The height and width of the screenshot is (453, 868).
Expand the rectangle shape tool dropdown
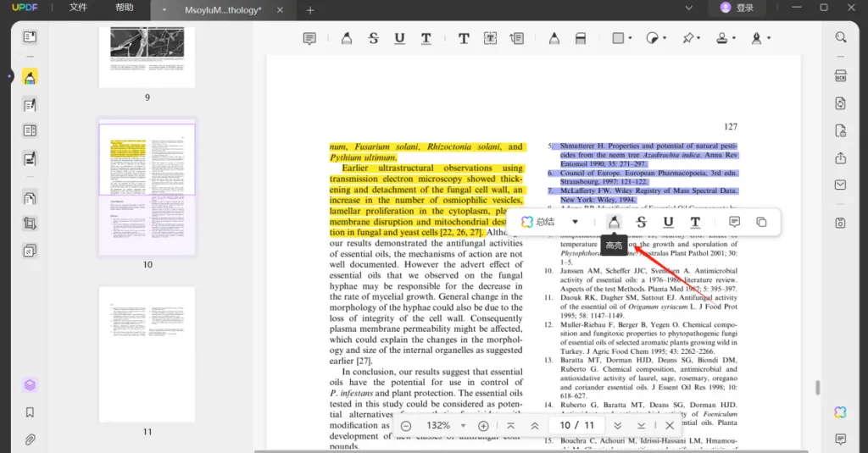tap(629, 38)
